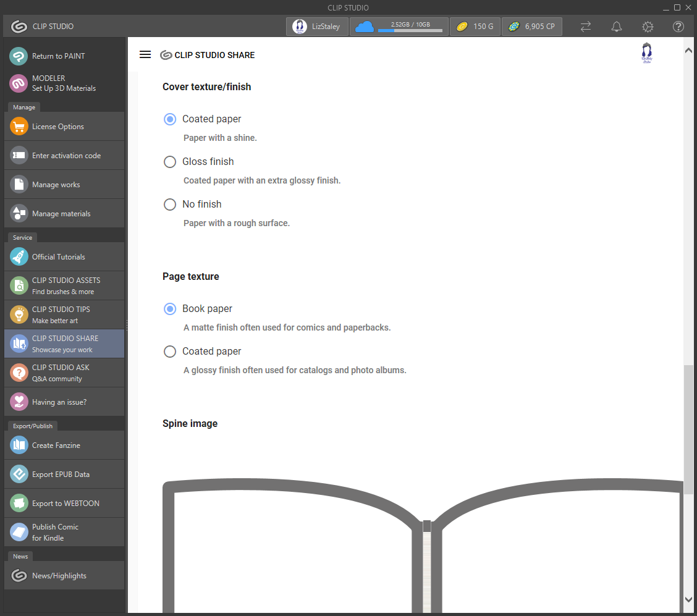Click the spine area in book preview

[x=426, y=568]
